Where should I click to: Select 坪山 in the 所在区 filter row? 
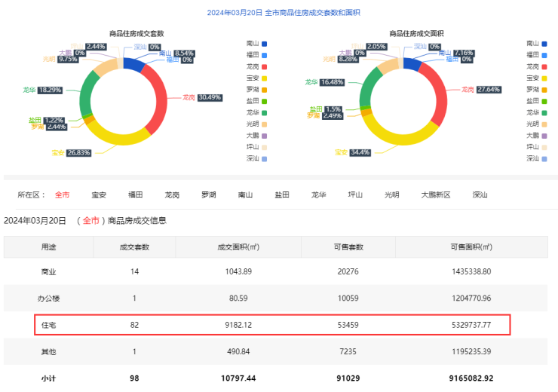click(x=354, y=194)
